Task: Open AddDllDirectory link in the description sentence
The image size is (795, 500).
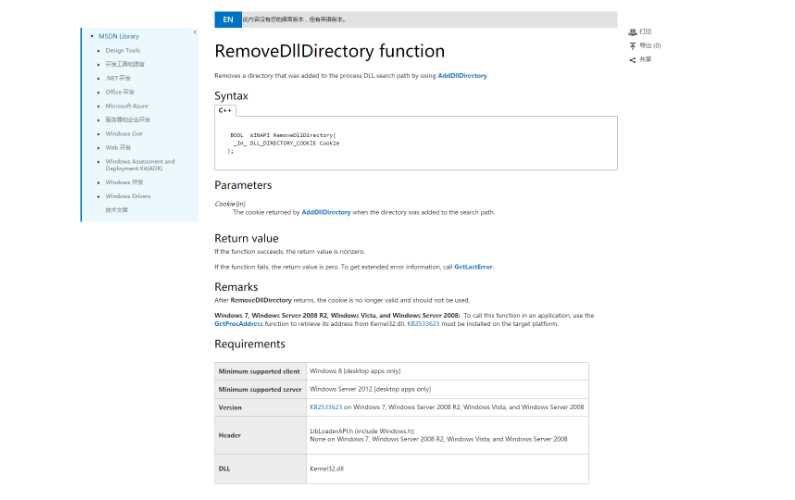Action: pyautogui.click(x=462, y=76)
